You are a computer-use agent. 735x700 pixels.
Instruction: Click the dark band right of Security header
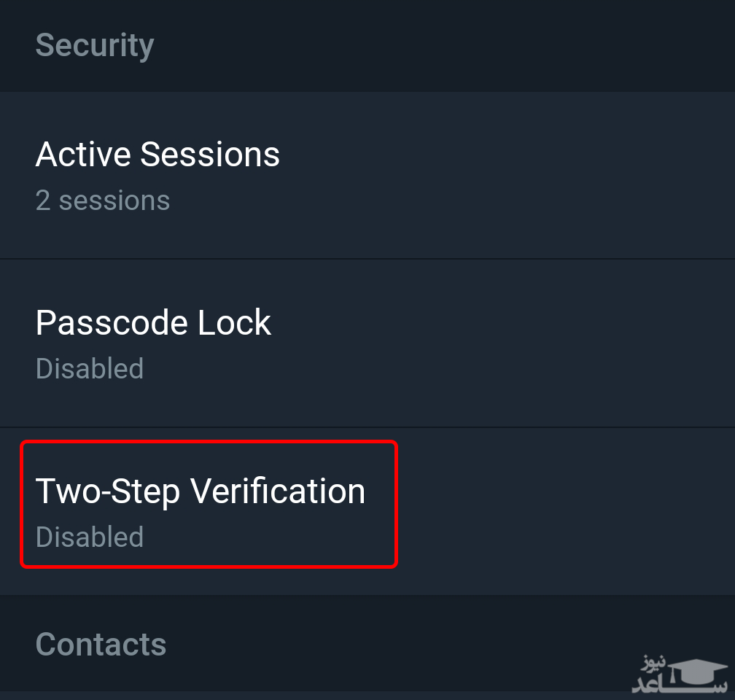474,45
